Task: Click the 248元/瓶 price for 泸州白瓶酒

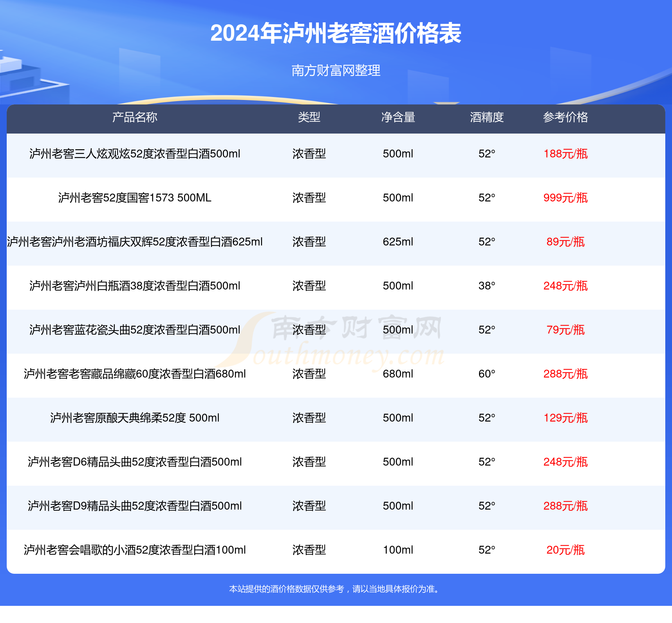Action: point(566,286)
